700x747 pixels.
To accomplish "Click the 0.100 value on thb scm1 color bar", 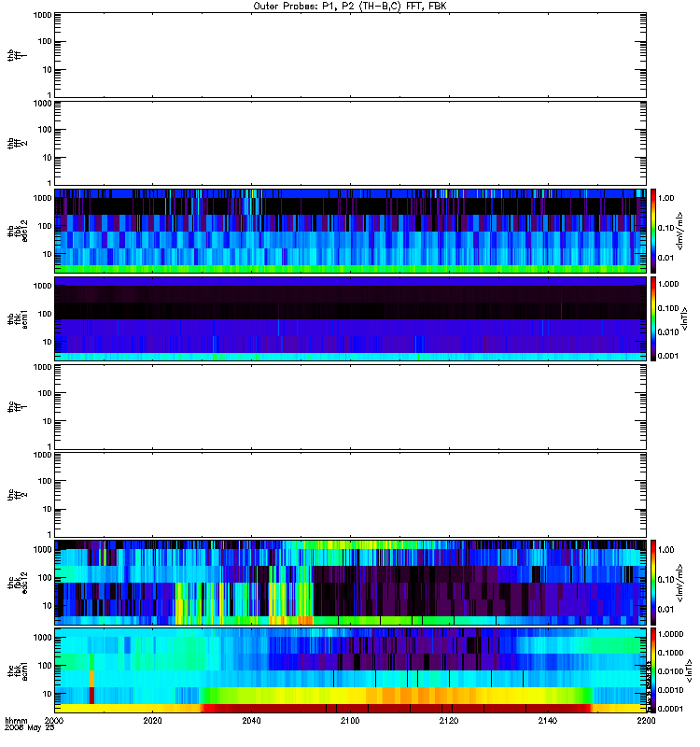I will 668,308.
